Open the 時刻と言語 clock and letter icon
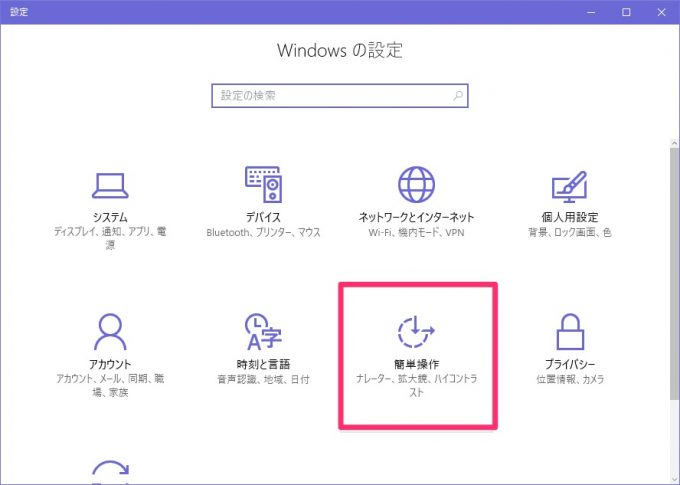The height and width of the screenshot is (485, 680). pyautogui.click(x=263, y=332)
